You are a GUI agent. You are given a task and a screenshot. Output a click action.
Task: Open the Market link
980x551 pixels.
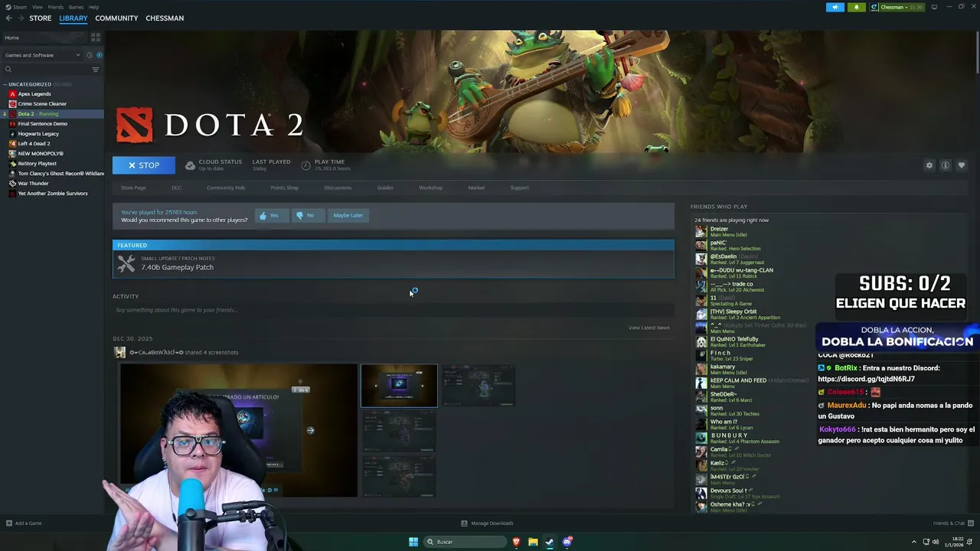tap(476, 187)
